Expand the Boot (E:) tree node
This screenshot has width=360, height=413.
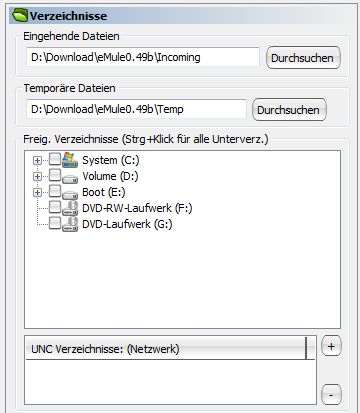tap(37, 192)
